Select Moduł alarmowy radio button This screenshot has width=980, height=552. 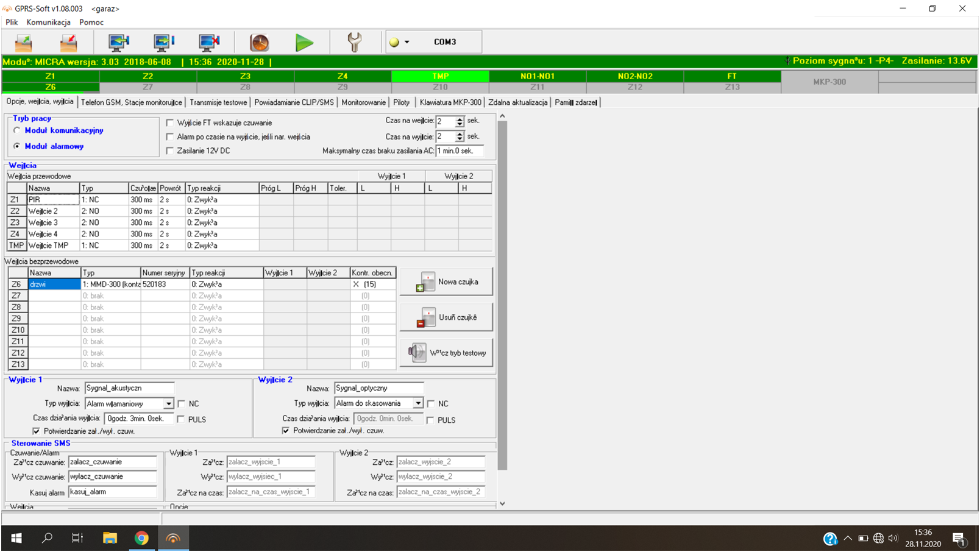pyautogui.click(x=17, y=146)
